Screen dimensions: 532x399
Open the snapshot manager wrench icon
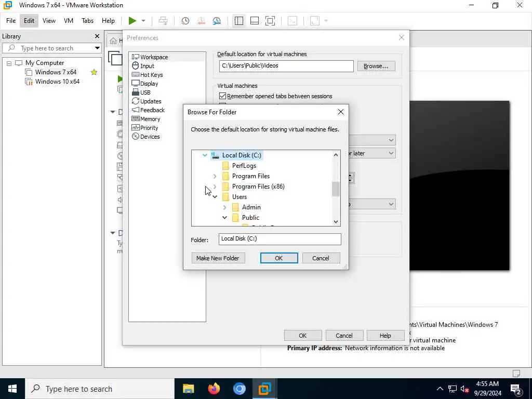pos(217,21)
